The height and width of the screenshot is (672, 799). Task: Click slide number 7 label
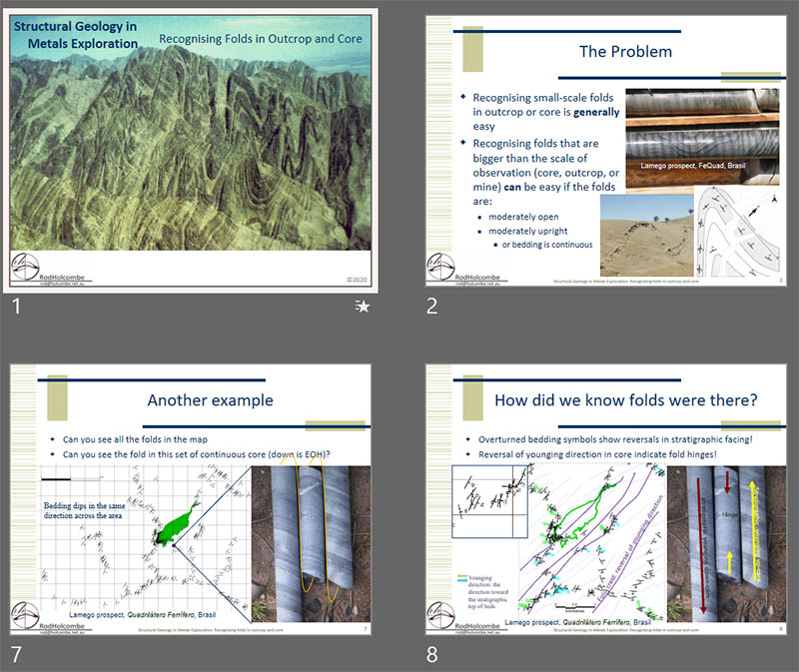pyautogui.click(x=16, y=655)
